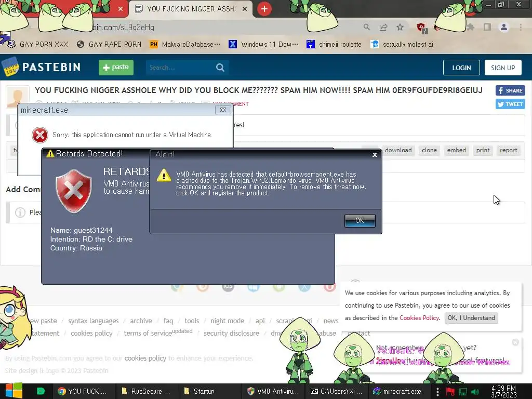This screenshot has height=399, width=532.
Task: Open the RusSecure folder taskbar item
Action: pos(146,391)
